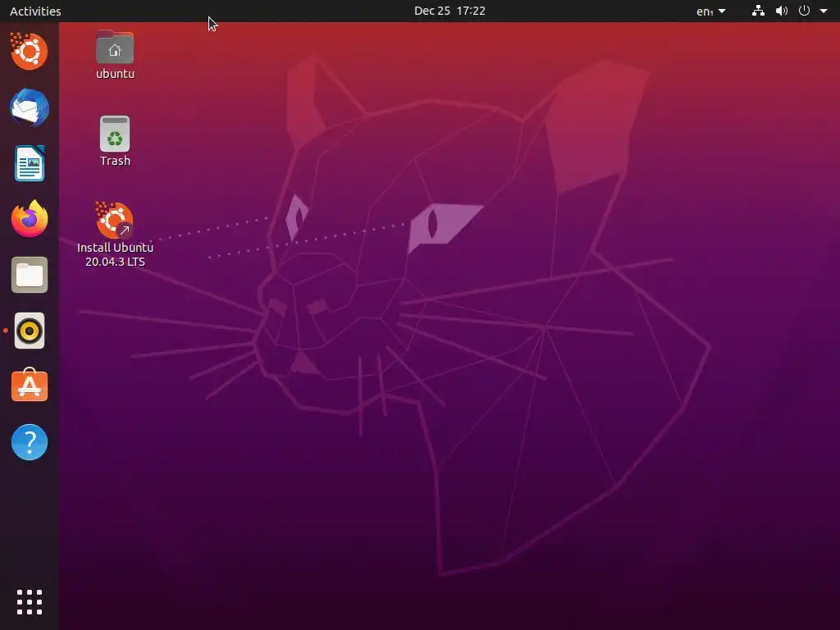Open the Files manager in the dock
This screenshot has width=840, height=630.
point(29,275)
